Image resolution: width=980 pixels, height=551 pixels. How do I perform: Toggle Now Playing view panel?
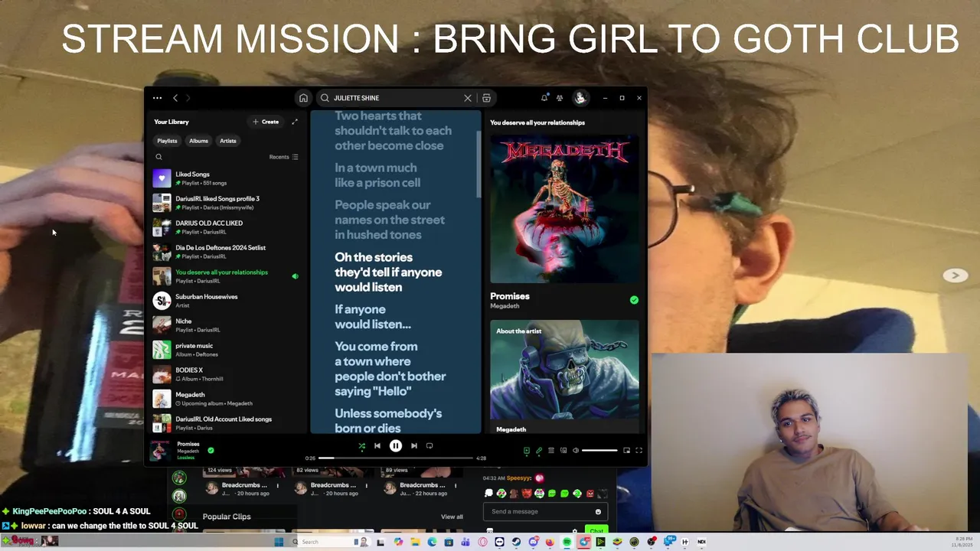(526, 451)
